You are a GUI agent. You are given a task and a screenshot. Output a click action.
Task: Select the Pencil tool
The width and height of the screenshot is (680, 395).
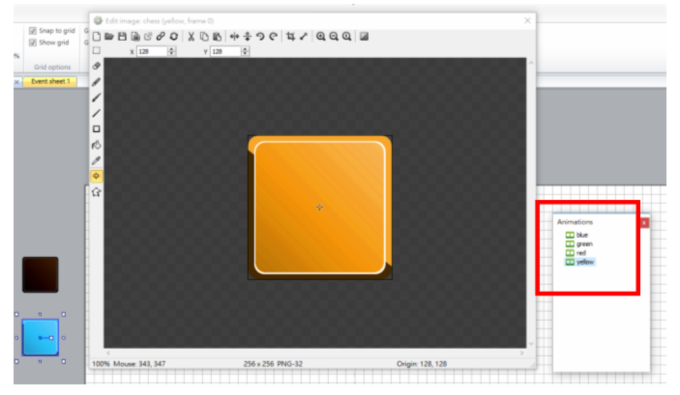click(96, 82)
